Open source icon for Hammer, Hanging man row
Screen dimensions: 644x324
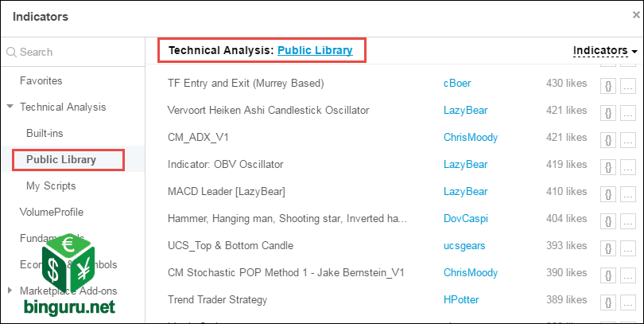[608, 222]
